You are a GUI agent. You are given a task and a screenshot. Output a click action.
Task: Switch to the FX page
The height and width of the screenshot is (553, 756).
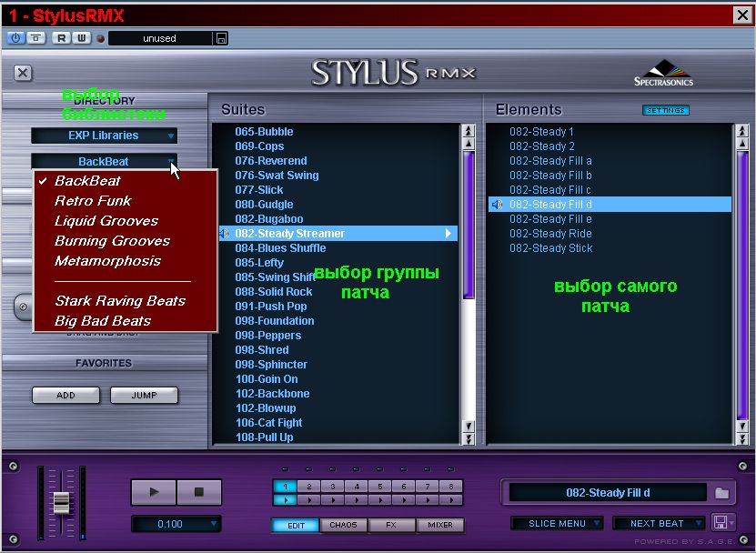point(391,525)
